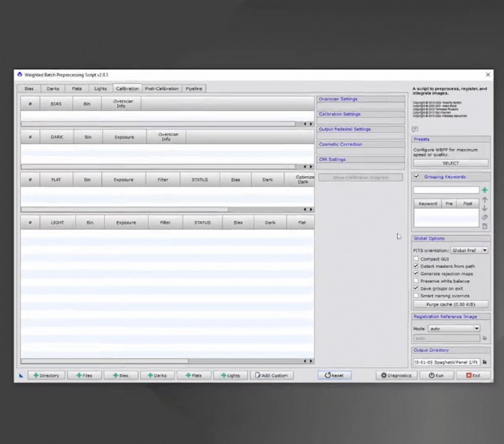Click the Directory add button

46,375
